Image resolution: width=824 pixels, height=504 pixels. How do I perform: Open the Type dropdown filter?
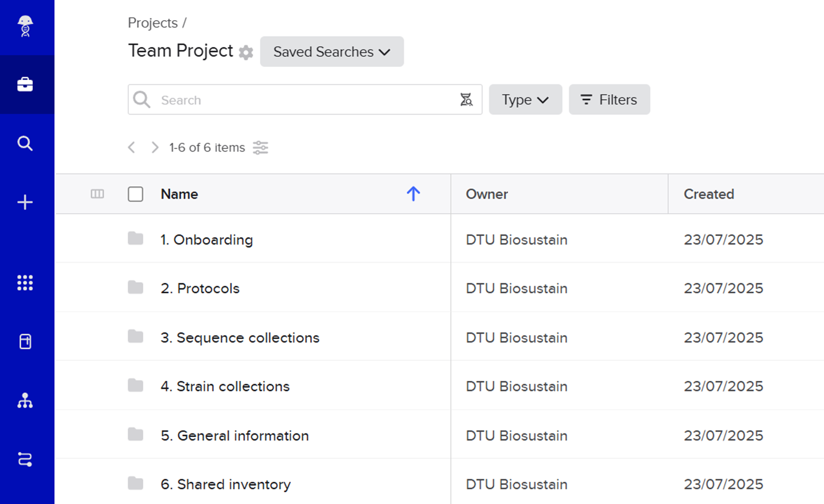pyautogui.click(x=525, y=99)
